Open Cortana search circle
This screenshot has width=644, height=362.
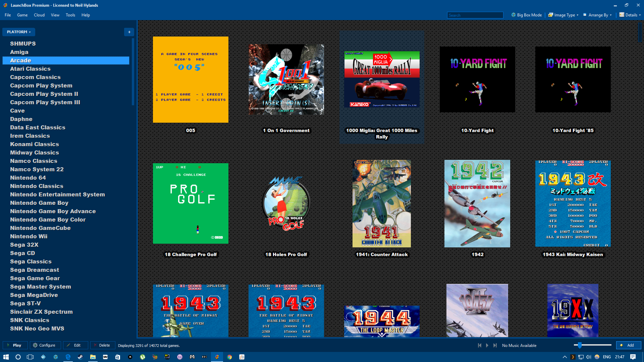18,357
